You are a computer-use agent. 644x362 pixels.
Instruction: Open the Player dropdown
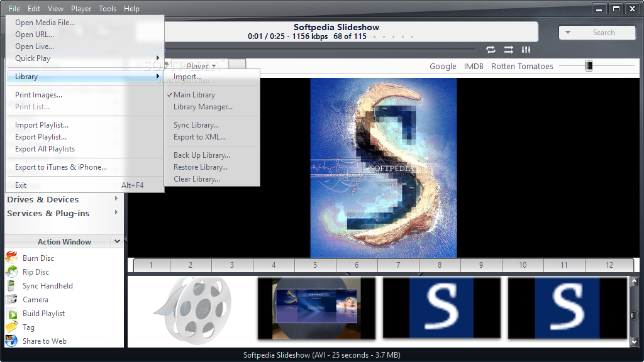click(x=201, y=65)
